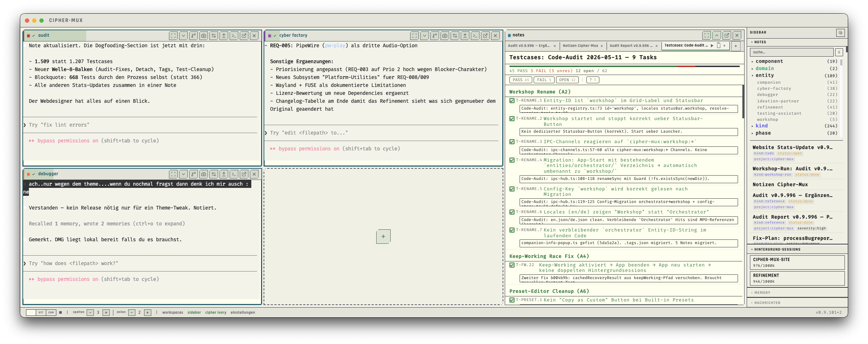Open the dropdown chevron in audit pane
868x344 pixels.
coord(183,36)
